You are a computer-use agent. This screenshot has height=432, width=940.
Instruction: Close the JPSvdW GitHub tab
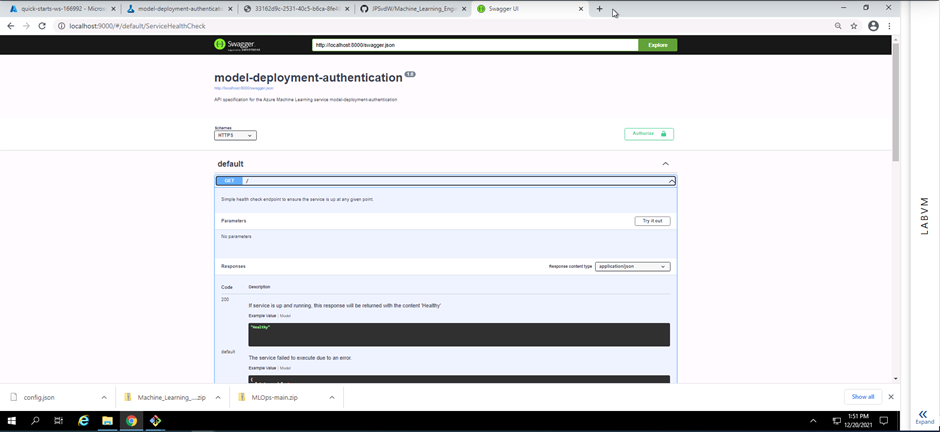(463, 9)
